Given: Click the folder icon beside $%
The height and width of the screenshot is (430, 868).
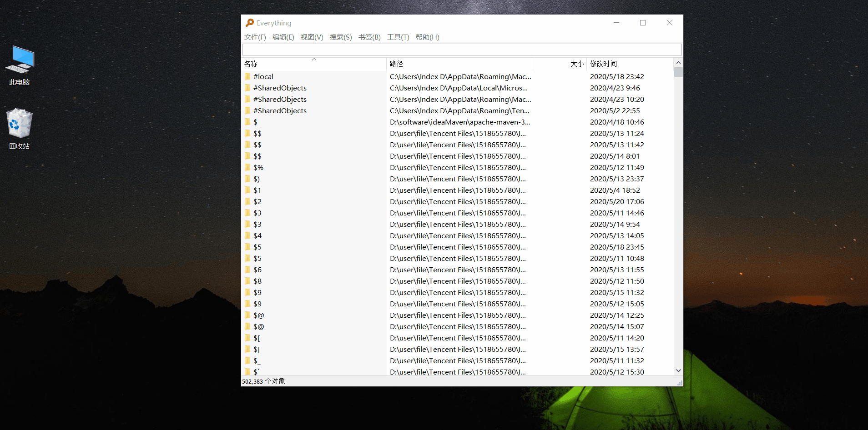Looking at the screenshot, I should (x=247, y=167).
